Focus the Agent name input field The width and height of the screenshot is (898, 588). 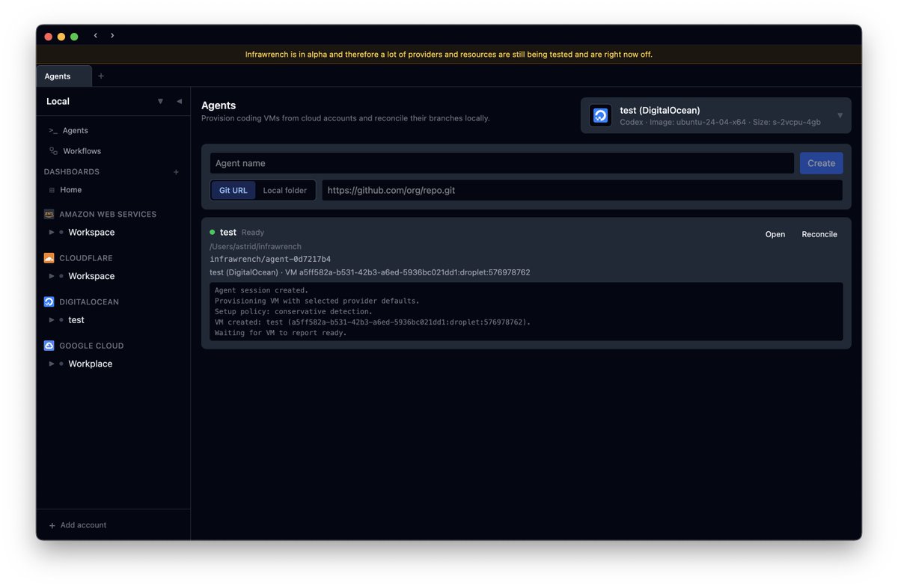pos(502,163)
